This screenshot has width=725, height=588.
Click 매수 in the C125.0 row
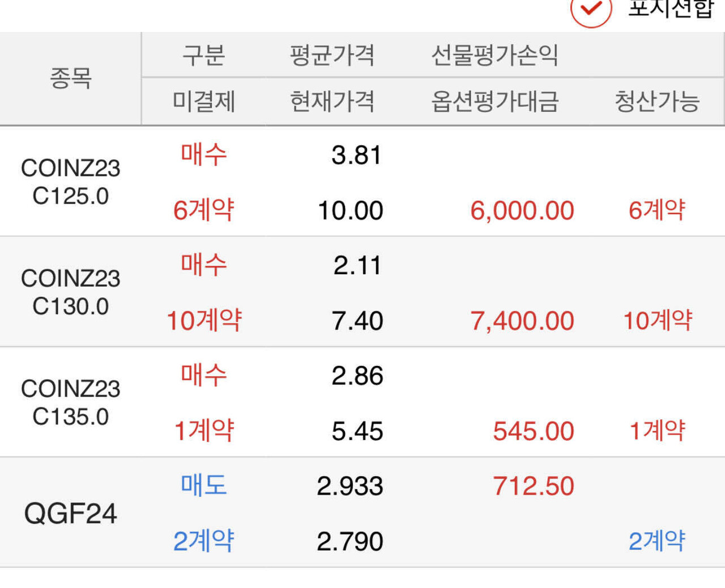pos(204,154)
